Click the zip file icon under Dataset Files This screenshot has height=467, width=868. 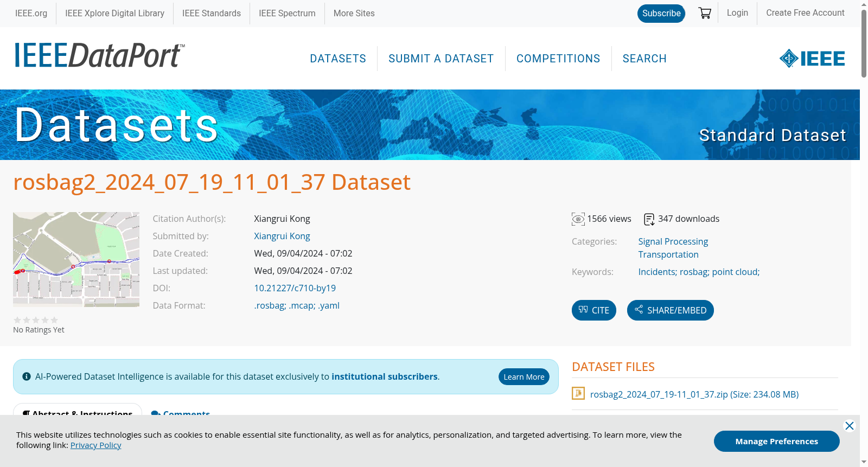[578, 393]
